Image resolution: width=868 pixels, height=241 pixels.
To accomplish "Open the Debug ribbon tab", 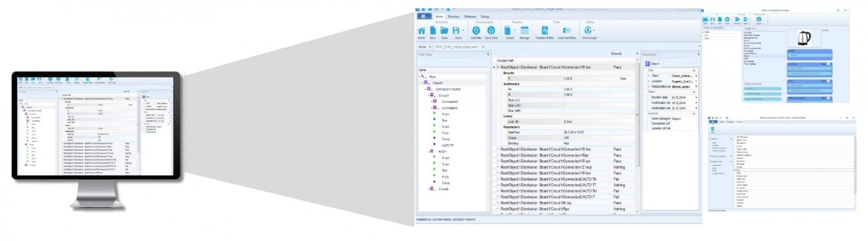I will point(485,16).
